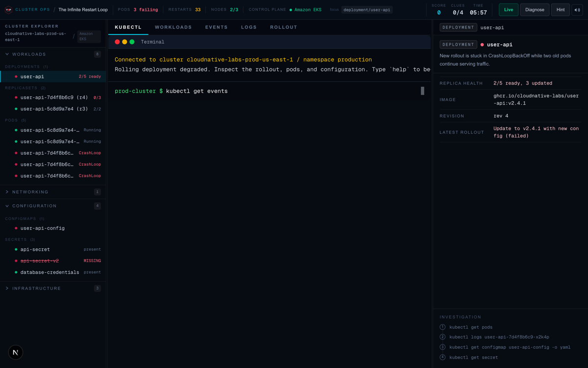Viewport: 588px width, 368px height.
Task: Click the Diagnose button
Action: [535, 10]
